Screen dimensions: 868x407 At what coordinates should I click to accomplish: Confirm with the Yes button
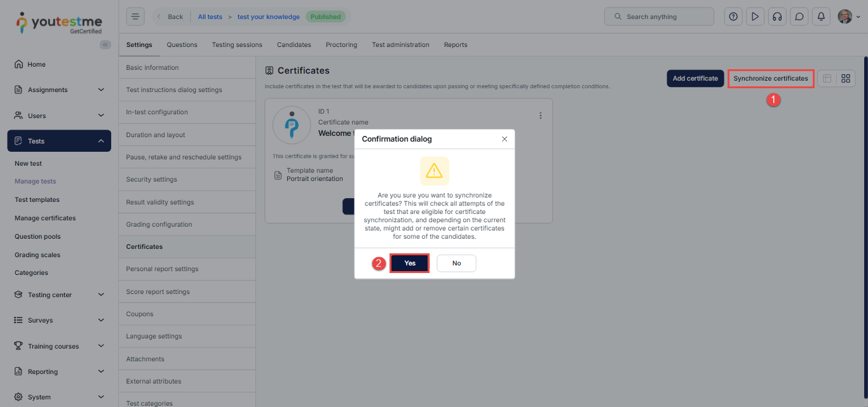click(x=410, y=263)
